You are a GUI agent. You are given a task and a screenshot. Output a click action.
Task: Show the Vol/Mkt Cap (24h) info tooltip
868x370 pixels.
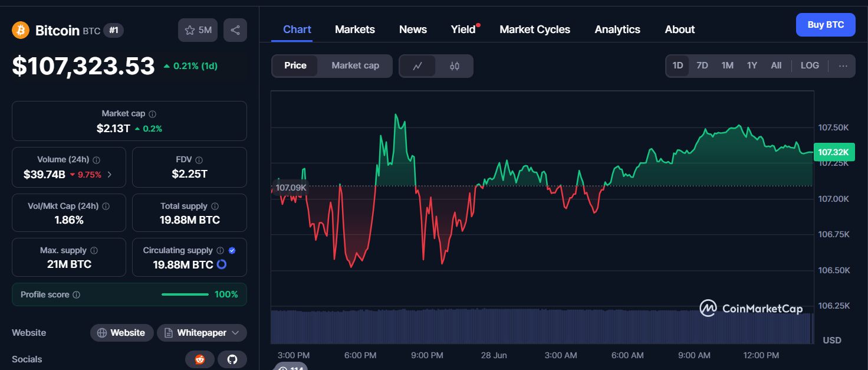105,207
